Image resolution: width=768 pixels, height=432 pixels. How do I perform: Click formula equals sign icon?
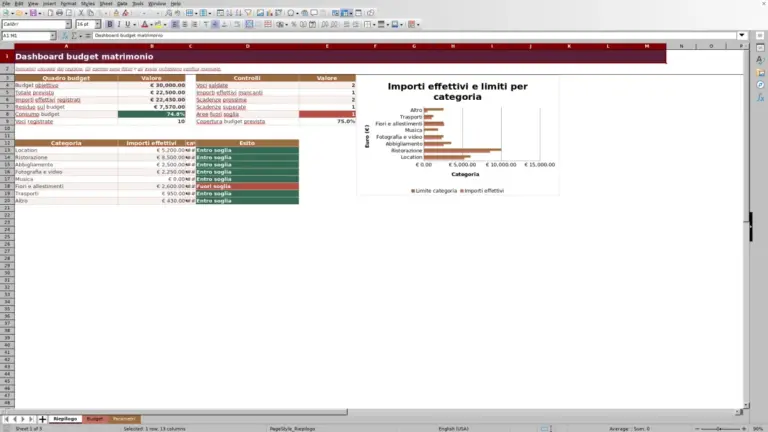pyautogui.click(x=88, y=36)
